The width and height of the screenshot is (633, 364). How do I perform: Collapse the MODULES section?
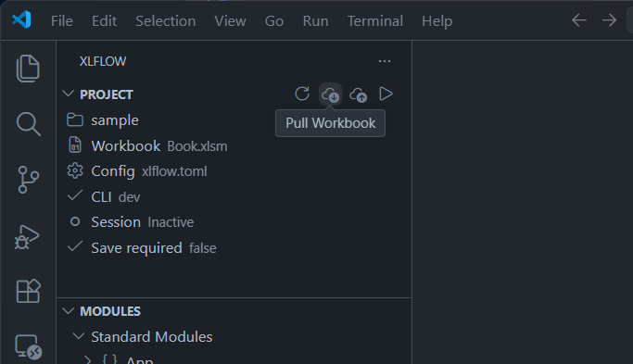[x=69, y=310]
